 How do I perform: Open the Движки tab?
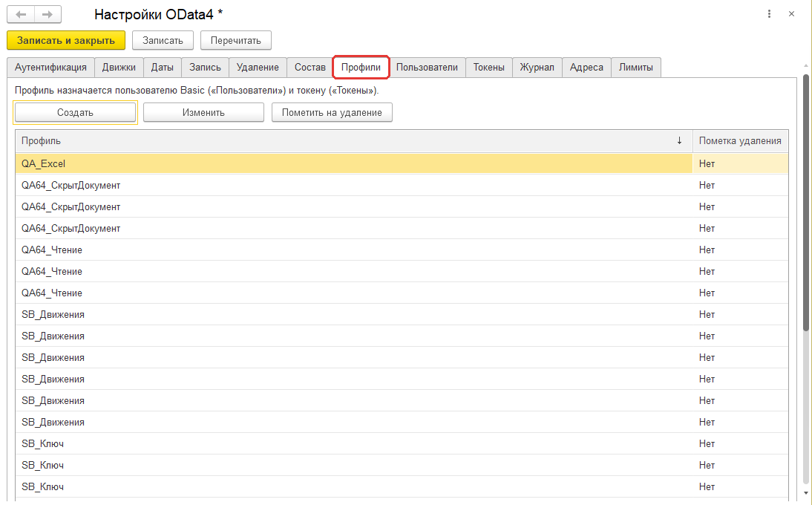[119, 68]
